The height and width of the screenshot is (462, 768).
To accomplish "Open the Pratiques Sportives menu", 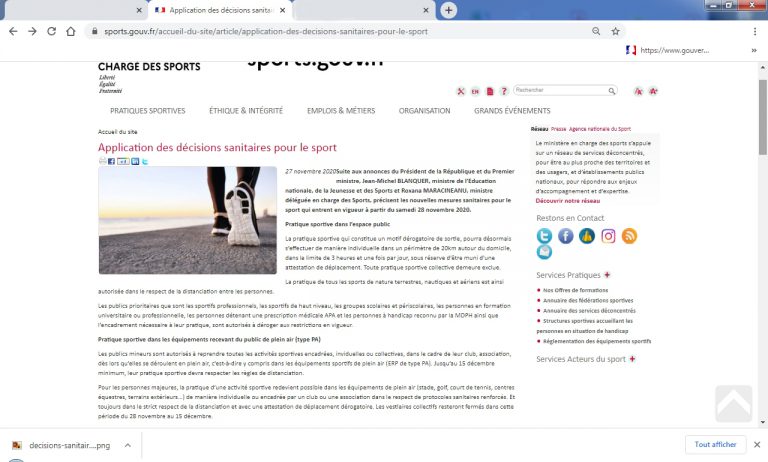I will (x=147, y=111).
